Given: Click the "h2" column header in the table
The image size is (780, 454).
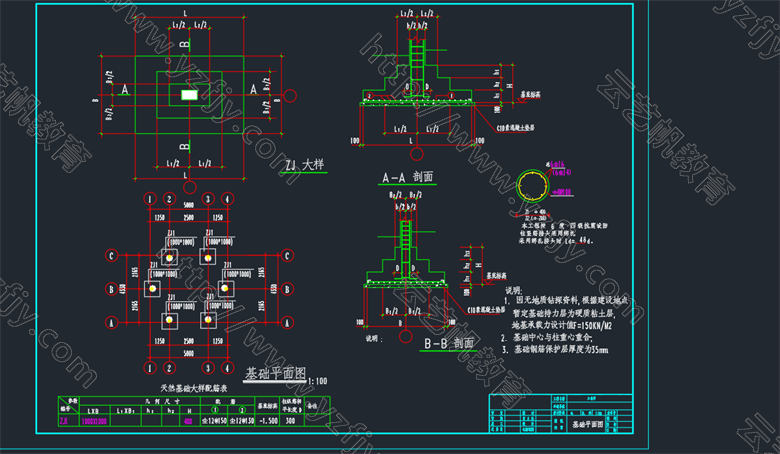Looking at the screenshot, I should tap(171, 411).
